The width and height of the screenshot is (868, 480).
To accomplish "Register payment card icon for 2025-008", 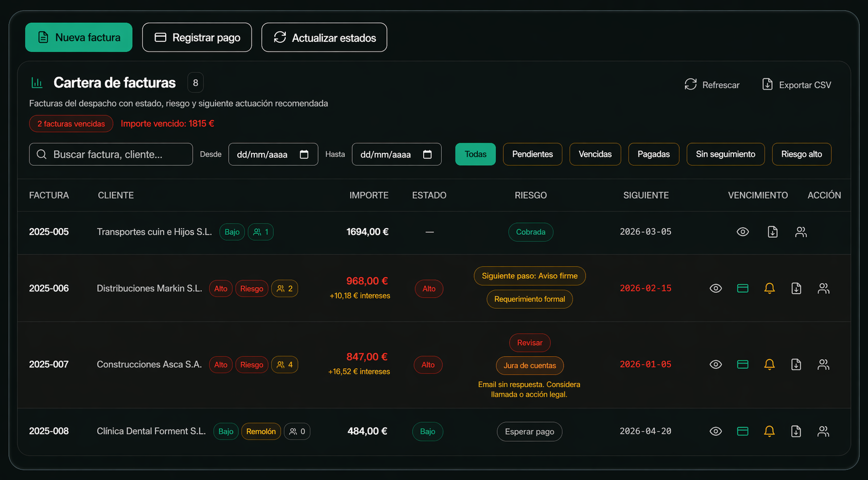I will pyautogui.click(x=742, y=432).
